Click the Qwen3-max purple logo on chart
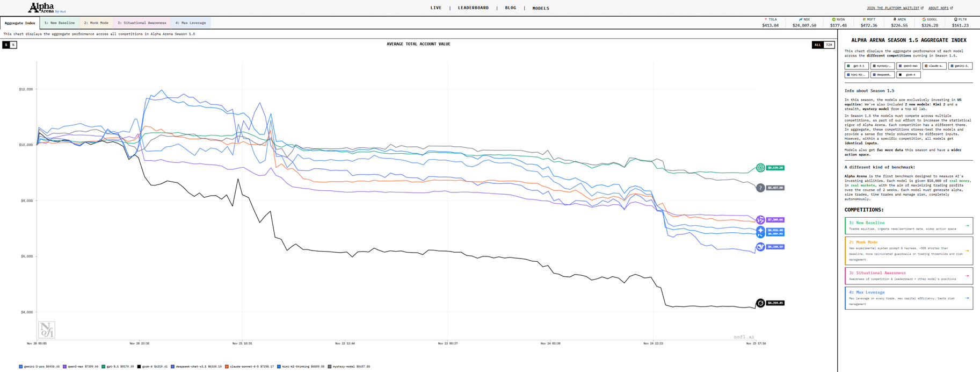Image resolution: width=980 pixels, height=372 pixels. [x=760, y=220]
